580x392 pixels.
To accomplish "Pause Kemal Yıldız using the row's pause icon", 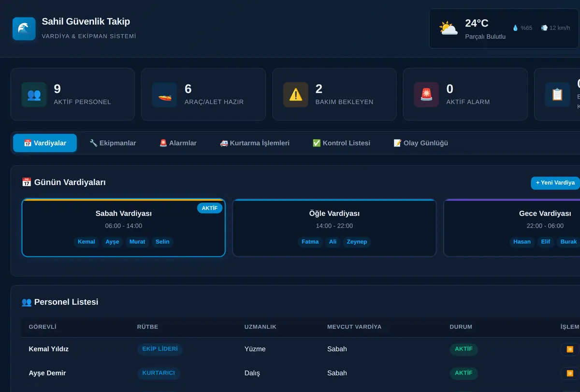I will (x=570, y=349).
